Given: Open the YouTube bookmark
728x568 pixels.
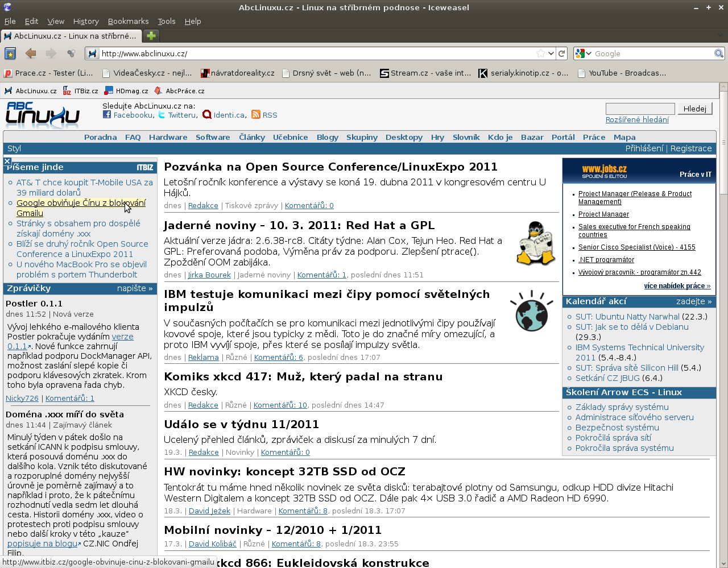Looking at the screenshot, I should pyautogui.click(x=622, y=73).
